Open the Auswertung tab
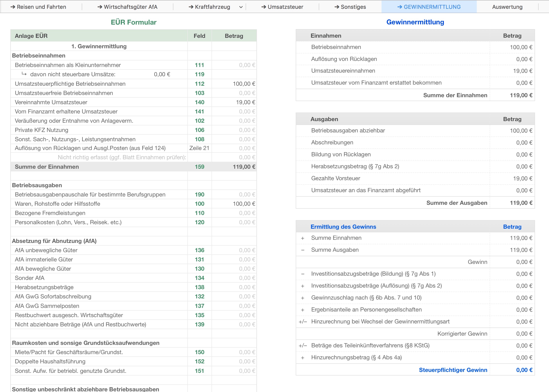Image resolution: width=549 pixels, height=392 pixels. coord(507,7)
